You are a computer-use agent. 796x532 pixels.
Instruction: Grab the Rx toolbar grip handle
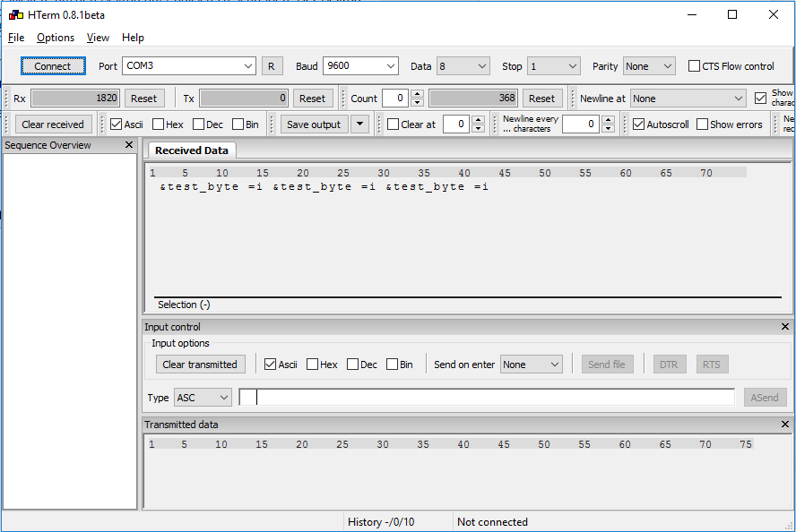pos(6,98)
